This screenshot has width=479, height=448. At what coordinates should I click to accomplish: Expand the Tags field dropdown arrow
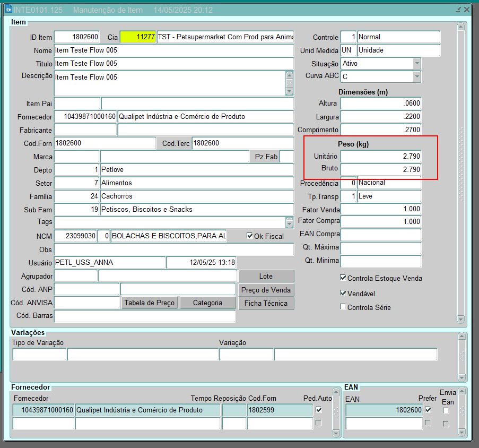(289, 223)
